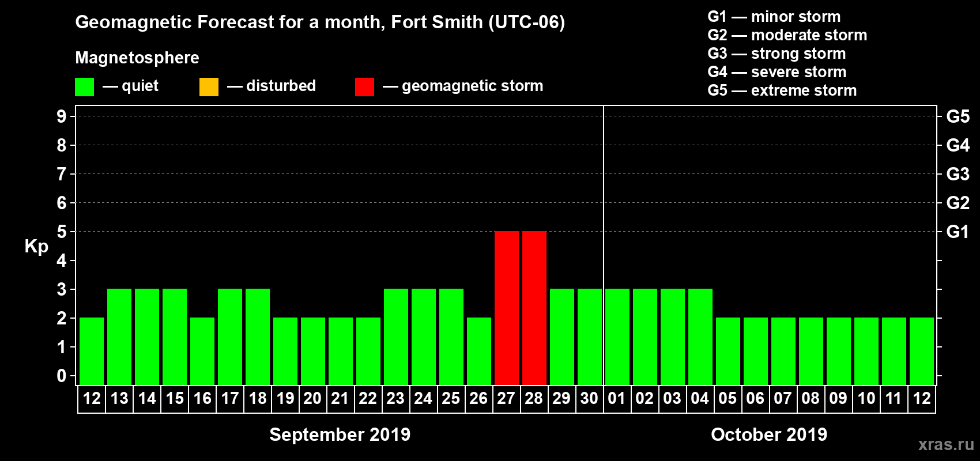Click the G1 label on right axis
The image size is (980, 461).
pos(958,232)
